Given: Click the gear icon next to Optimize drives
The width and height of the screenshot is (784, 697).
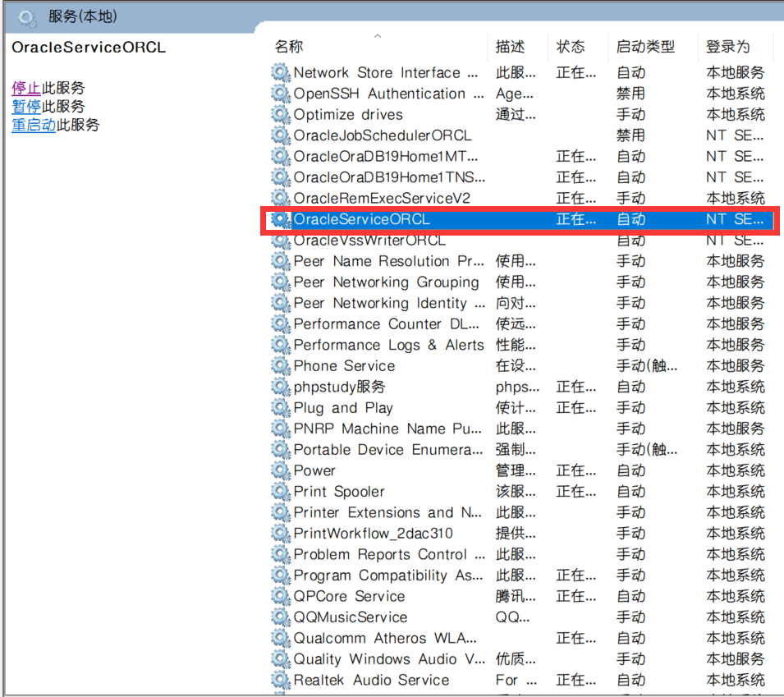Looking at the screenshot, I should (x=281, y=114).
